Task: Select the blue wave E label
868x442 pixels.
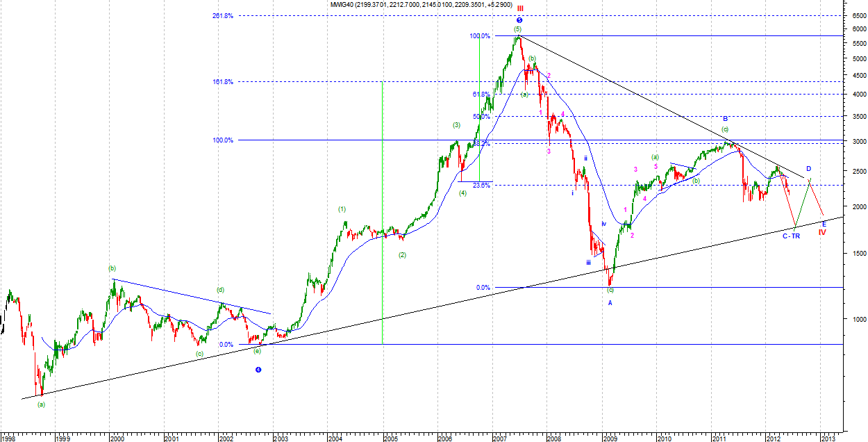Action: (824, 224)
